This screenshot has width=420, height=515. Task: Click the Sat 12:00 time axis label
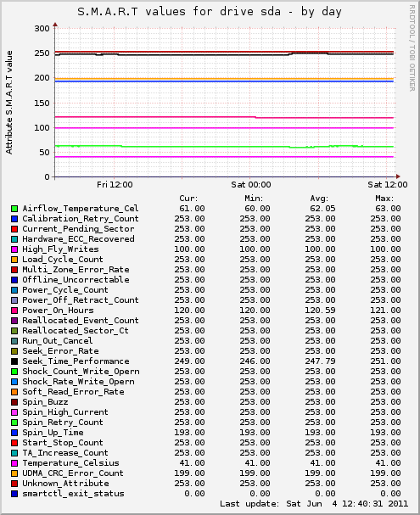(x=388, y=185)
